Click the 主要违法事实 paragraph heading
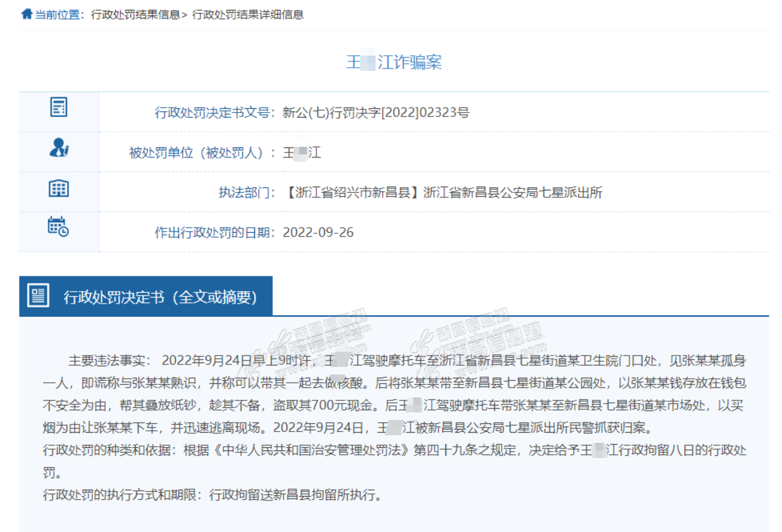Screen dimensions: 782x532 109,361
